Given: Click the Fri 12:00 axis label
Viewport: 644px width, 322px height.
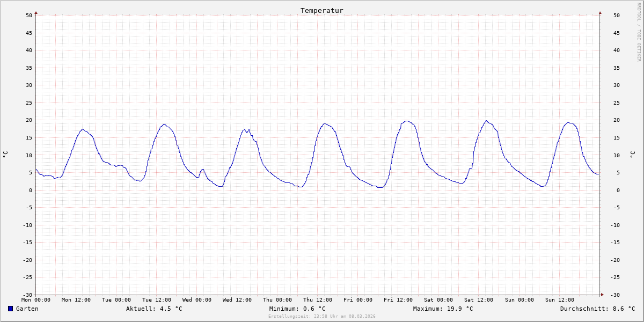Looking at the screenshot, I should 398,300.
